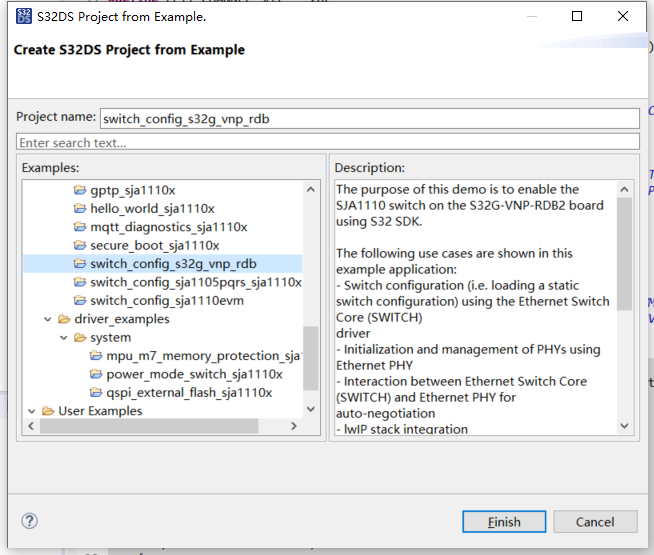Expand the User Examples node
Screen dimensions: 654x555
32,411
